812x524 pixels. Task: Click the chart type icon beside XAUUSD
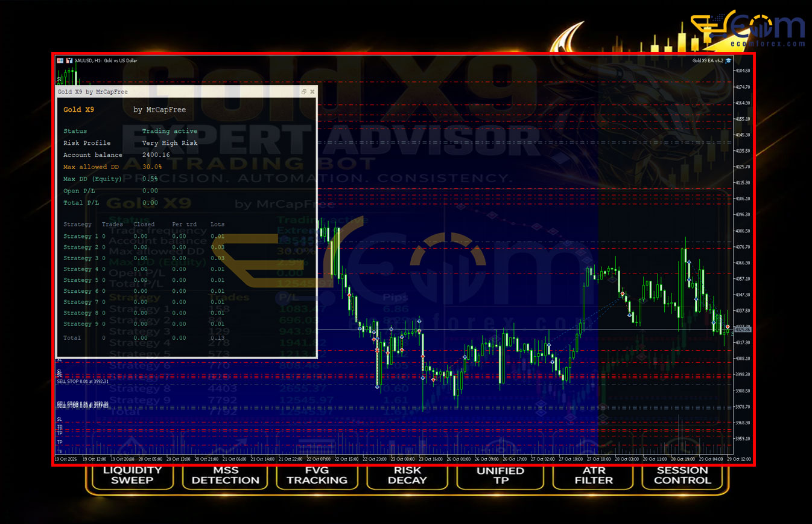70,60
